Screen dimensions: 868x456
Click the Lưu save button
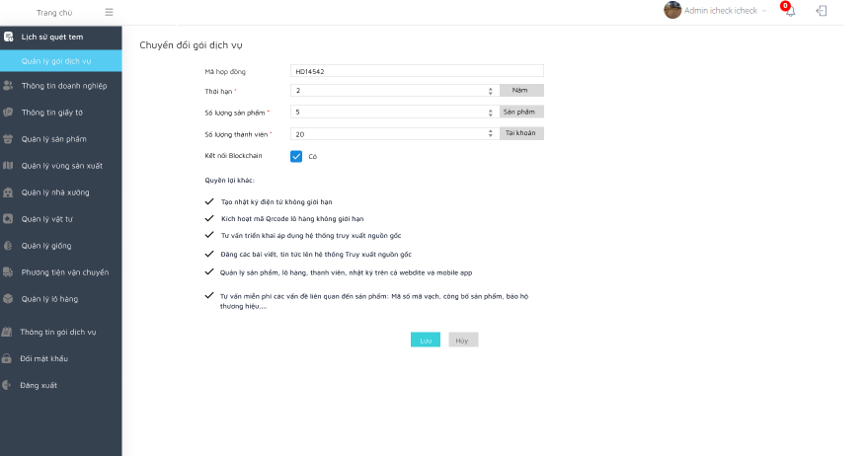(426, 340)
